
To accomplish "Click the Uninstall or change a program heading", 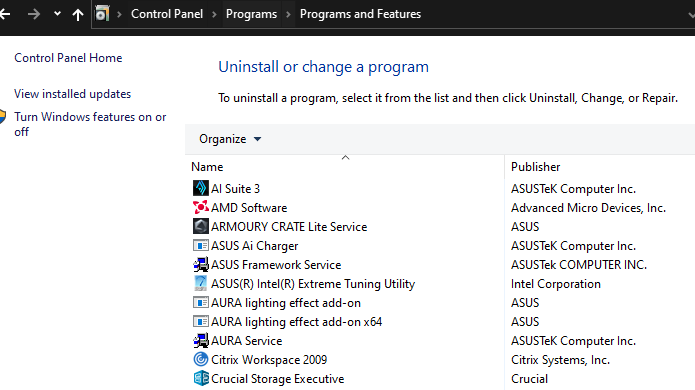I will (x=324, y=67).
